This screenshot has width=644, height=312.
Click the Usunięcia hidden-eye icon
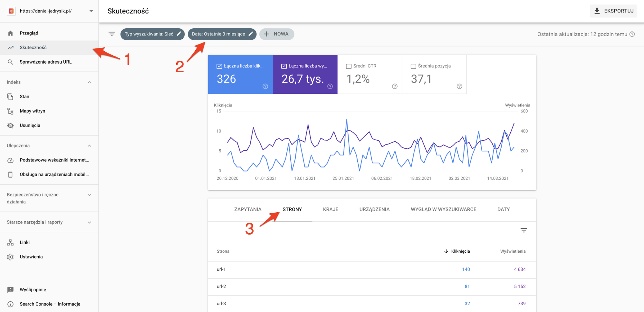10,126
